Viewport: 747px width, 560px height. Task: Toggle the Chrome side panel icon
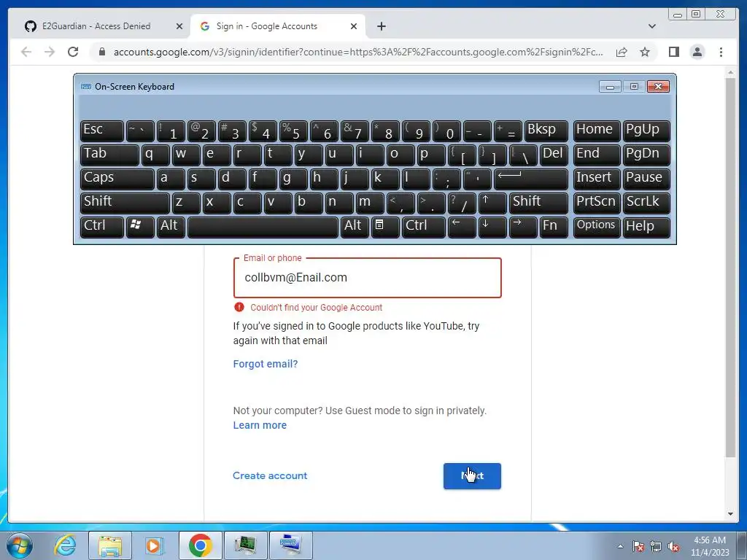pos(673,52)
